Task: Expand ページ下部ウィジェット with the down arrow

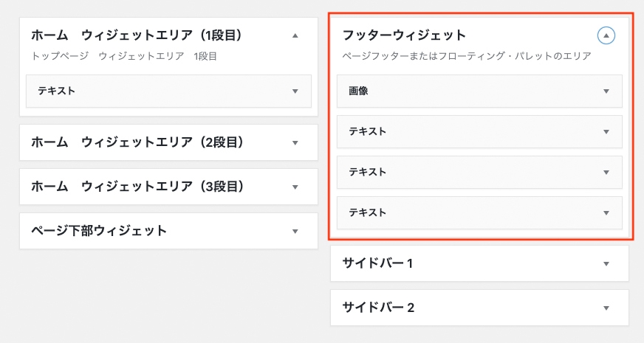Action: tap(295, 232)
